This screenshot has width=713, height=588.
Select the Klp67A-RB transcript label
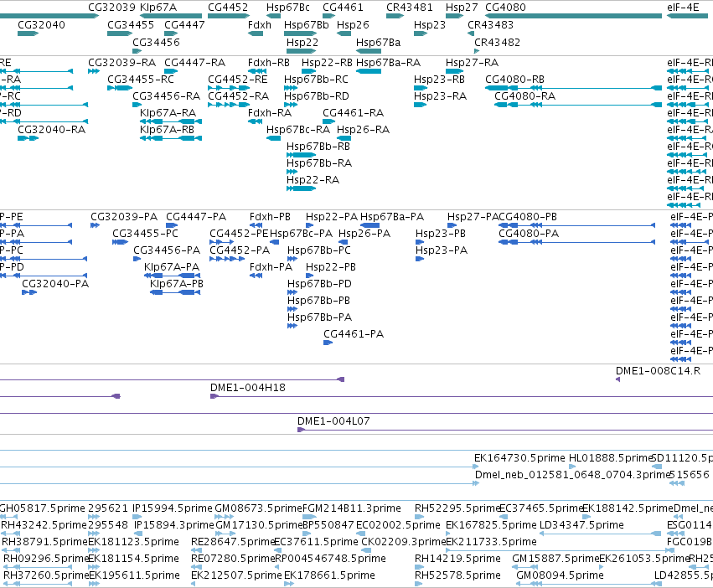167,130
